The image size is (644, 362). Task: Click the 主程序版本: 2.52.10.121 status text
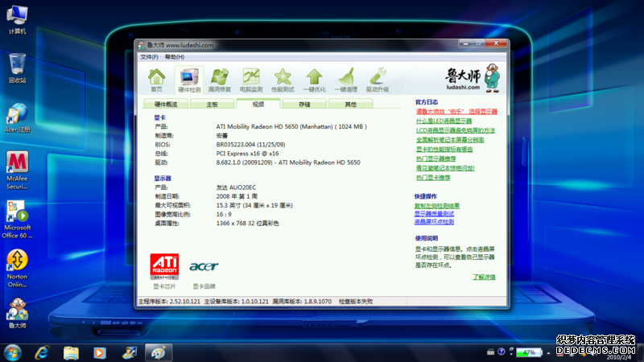[169, 302]
